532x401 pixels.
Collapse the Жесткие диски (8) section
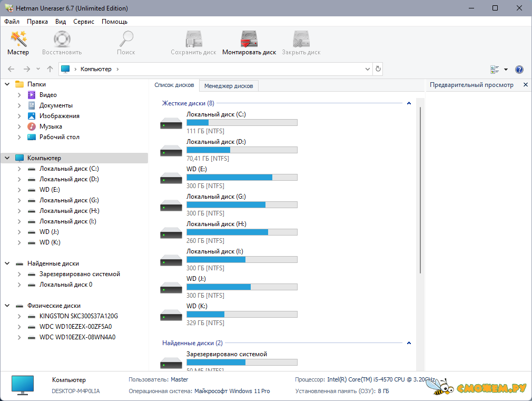click(x=409, y=103)
